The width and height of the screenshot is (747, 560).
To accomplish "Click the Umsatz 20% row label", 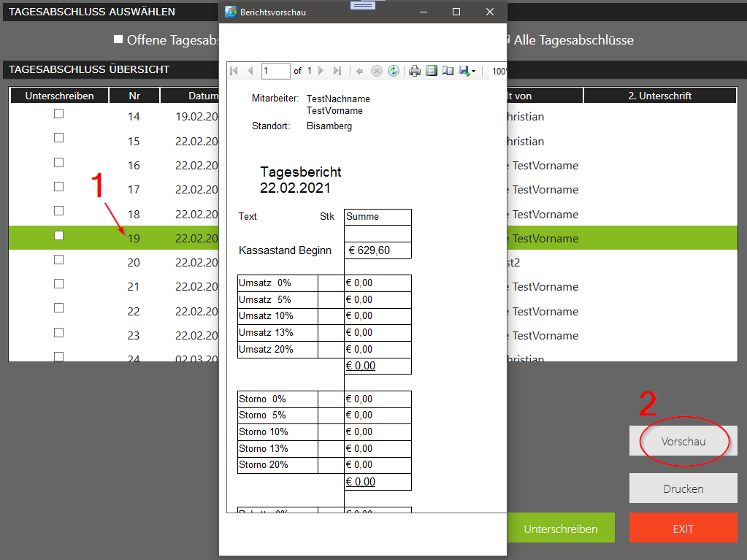I will [266, 349].
